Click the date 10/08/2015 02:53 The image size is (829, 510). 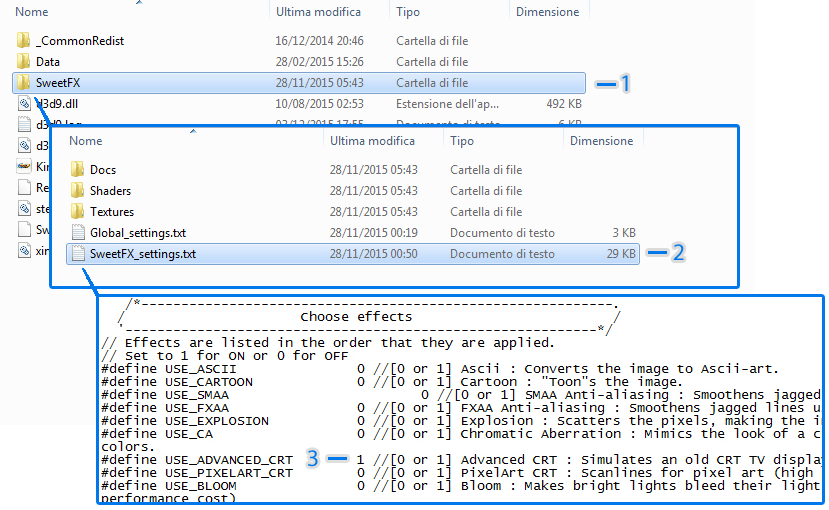point(319,104)
